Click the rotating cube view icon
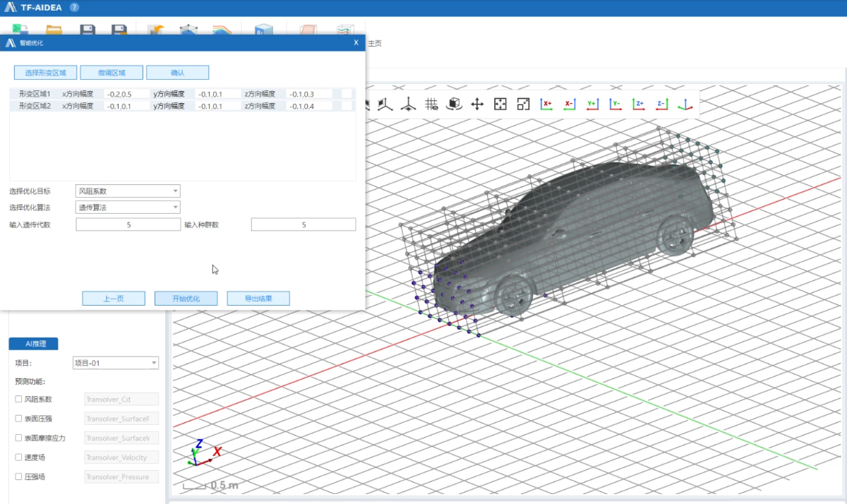Screen dimensions: 847x504 click(x=454, y=104)
